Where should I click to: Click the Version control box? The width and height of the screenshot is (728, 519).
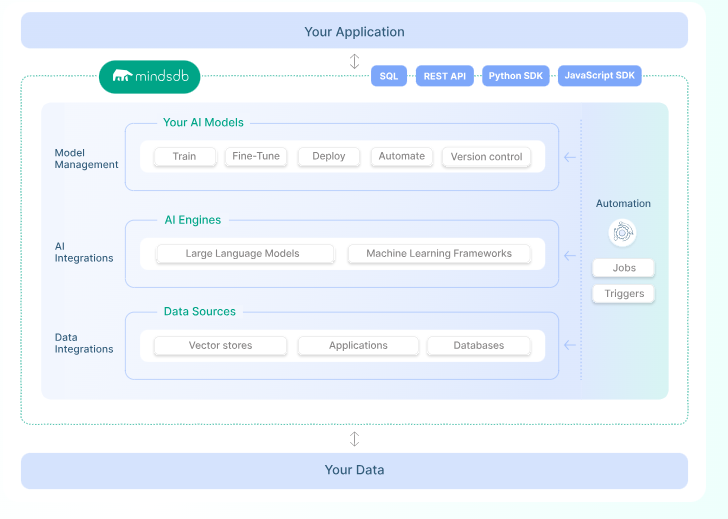pyautogui.click(x=486, y=157)
